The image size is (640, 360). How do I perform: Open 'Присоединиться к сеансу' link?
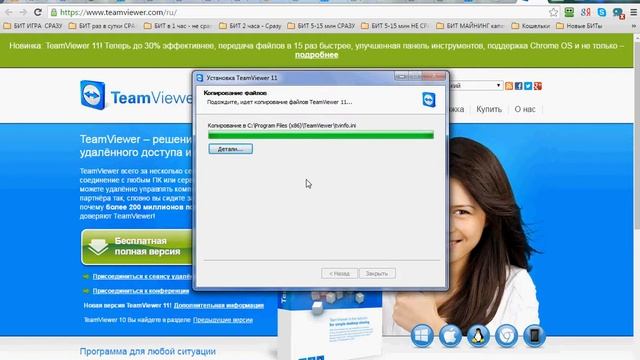142,276
